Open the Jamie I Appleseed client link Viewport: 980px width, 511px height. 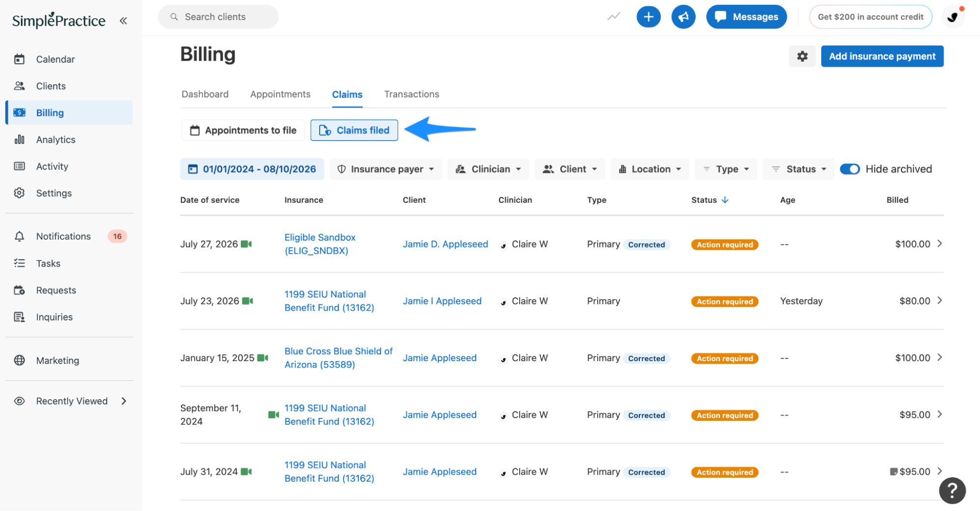point(442,301)
